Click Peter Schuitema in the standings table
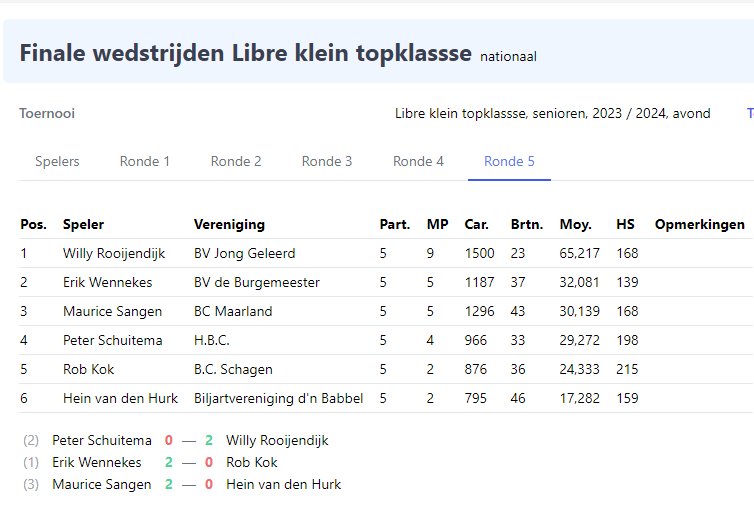The width and height of the screenshot is (754, 506). coord(112,341)
